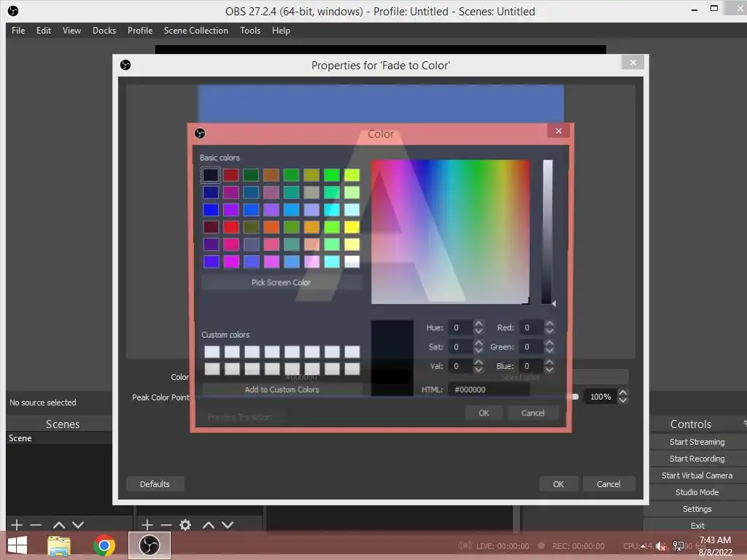Increase Peak Color Point percentage
The width and height of the screenshot is (747, 560).
(623, 393)
